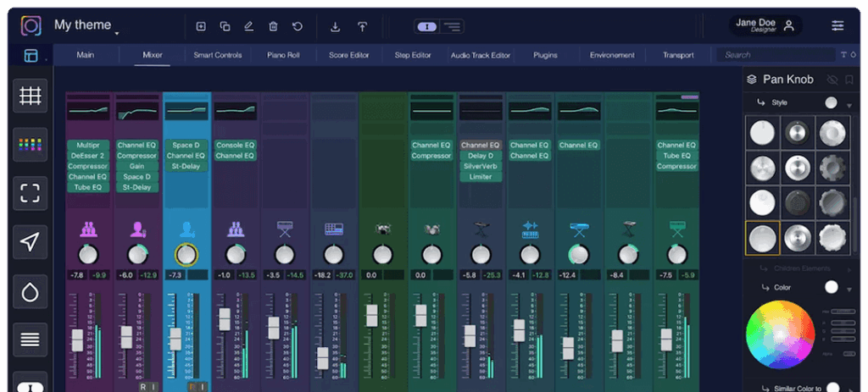Click the water drop icon in sidebar
The image size is (868, 392).
click(x=31, y=291)
